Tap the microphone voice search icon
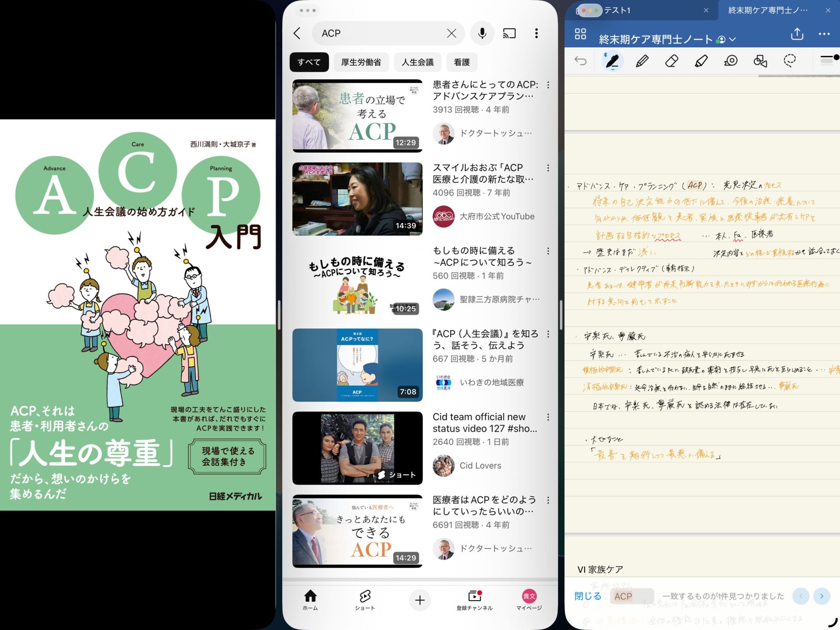This screenshot has height=630, width=840. 482,33
